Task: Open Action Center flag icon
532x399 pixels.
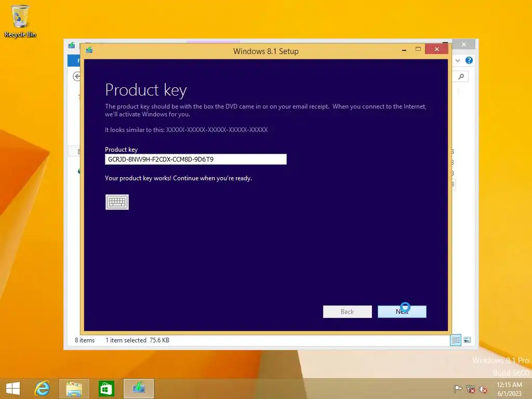Action: tap(458, 389)
